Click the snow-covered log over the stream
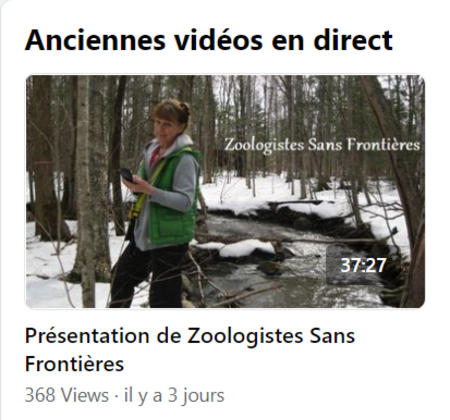The width and height of the screenshot is (450, 420). click(248, 248)
